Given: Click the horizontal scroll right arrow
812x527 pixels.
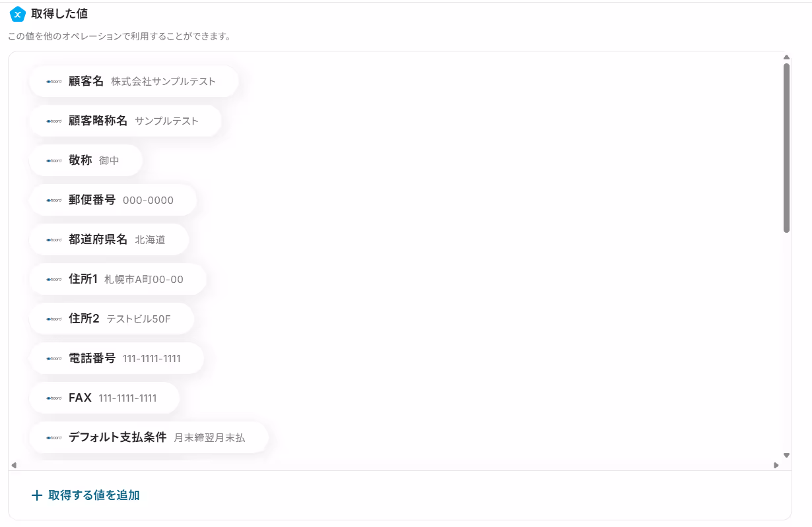Looking at the screenshot, I should tap(776, 465).
